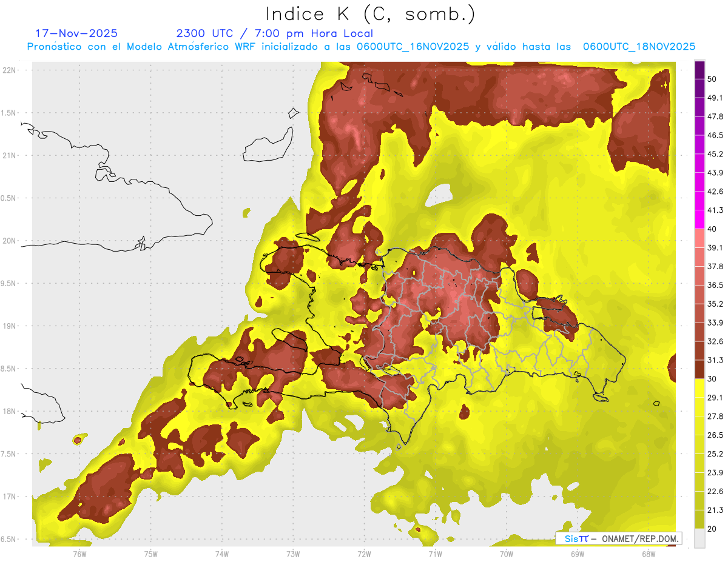Click the 70W longitude axis label
This screenshot has width=728, height=562.
[x=506, y=554]
